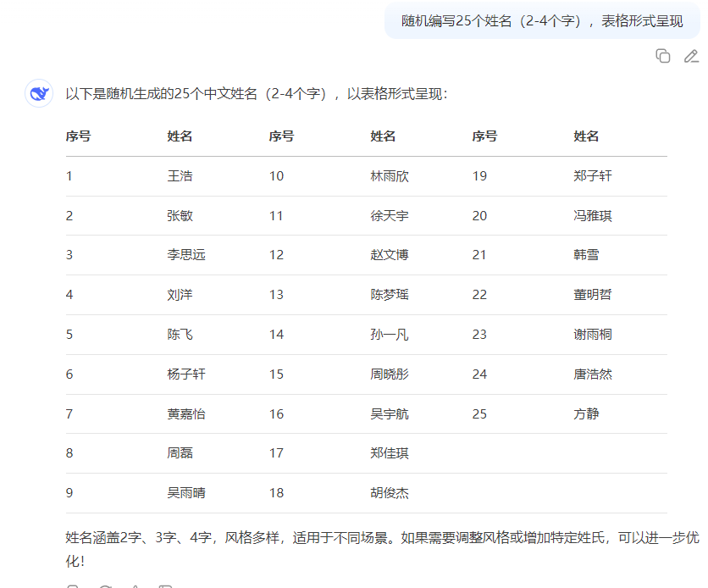Image resolution: width=708 pixels, height=588 pixels.
Task: Select the name cell 徐天宇
Action: (390, 216)
